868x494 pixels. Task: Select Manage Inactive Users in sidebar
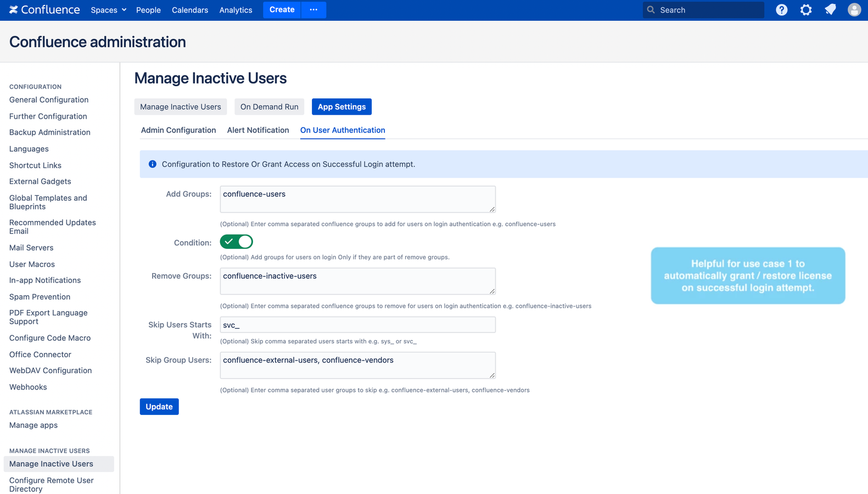[x=59, y=464]
